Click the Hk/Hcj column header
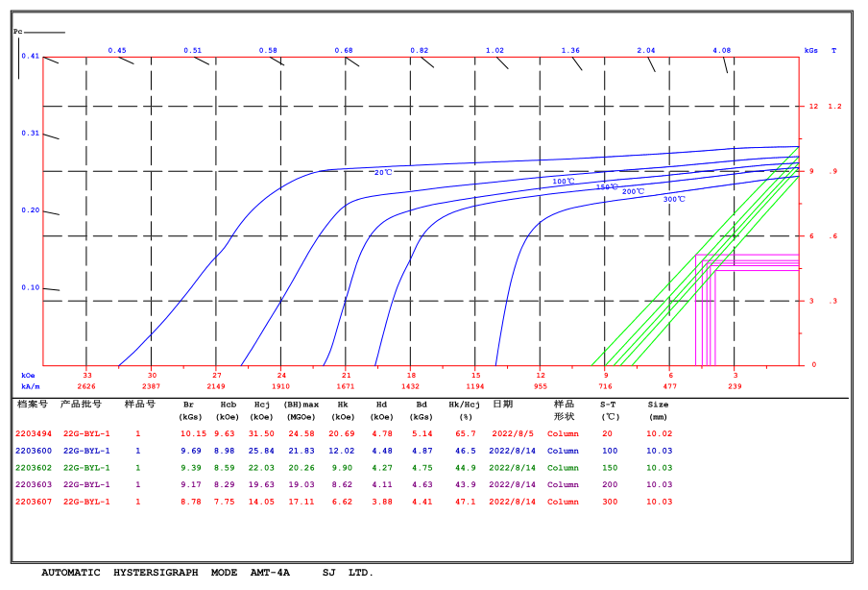 coord(464,405)
